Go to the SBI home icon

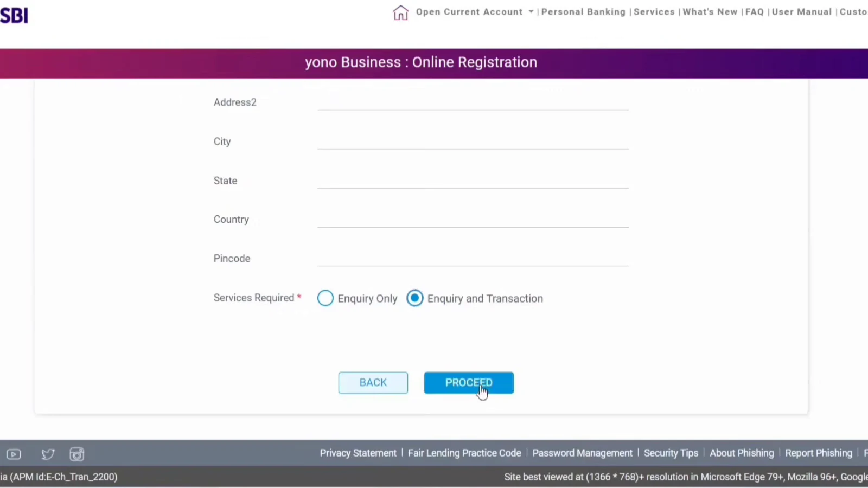[400, 12]
